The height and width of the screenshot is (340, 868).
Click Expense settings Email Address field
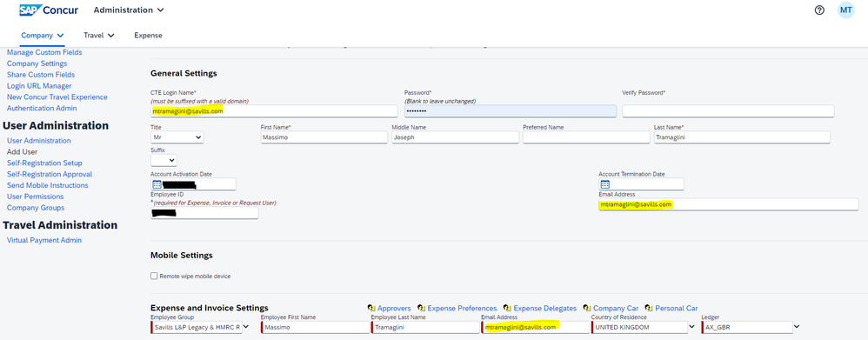point(535,327)
